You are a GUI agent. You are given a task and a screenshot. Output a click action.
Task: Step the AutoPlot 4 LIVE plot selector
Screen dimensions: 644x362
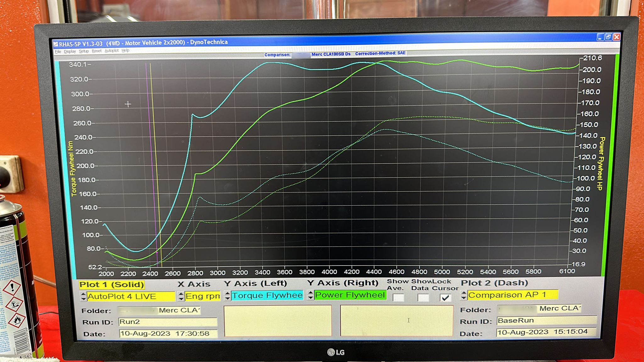tap(83, 296)
